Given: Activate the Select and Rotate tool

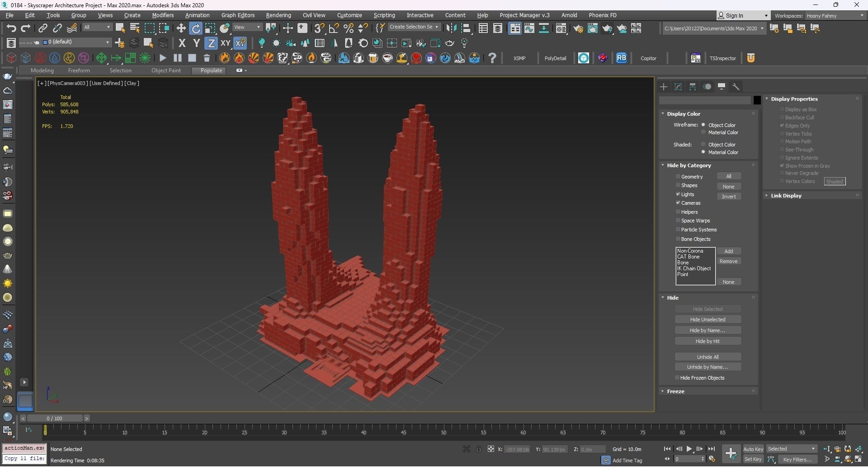Looking at the screenshot, I should [x=196, y=28].
